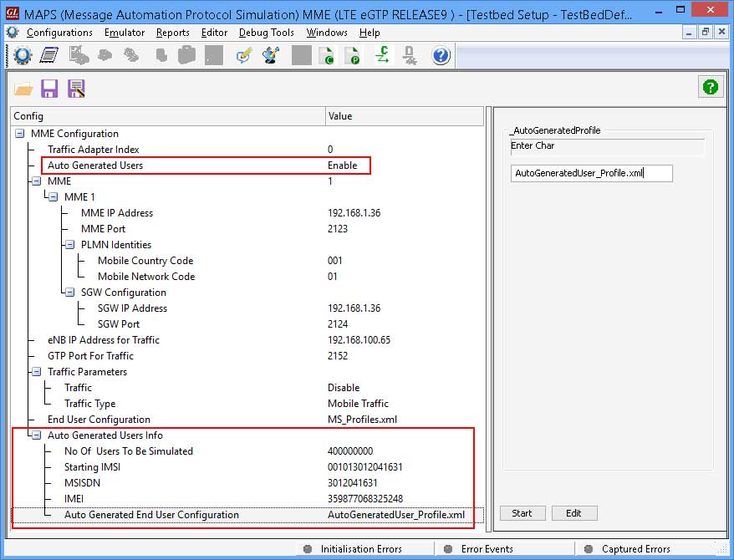
Task: Click the grayed briefcase toolbar icon
Action: coord(186,55)
